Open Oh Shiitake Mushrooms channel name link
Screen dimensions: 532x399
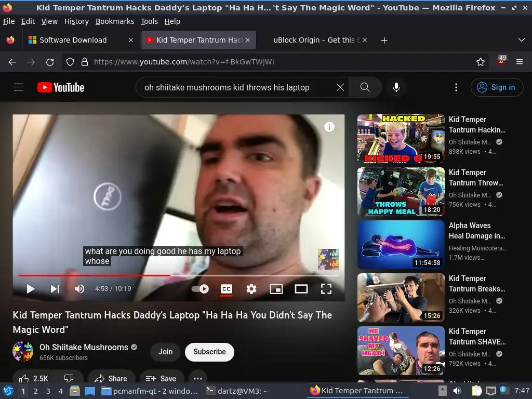[x=84, y=347]
